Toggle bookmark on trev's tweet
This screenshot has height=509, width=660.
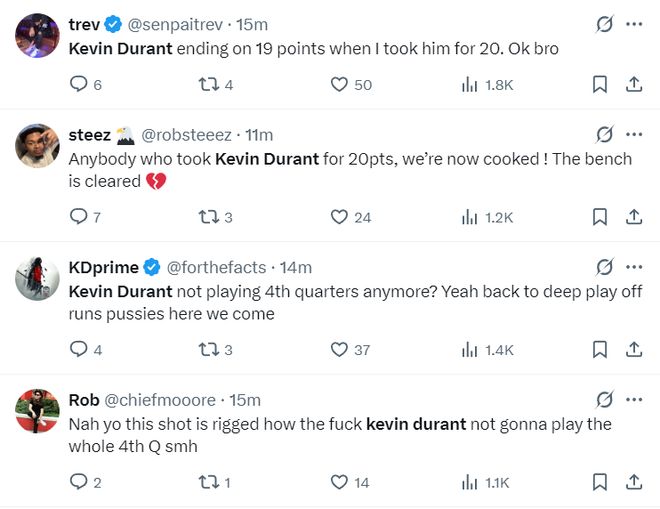599,85
